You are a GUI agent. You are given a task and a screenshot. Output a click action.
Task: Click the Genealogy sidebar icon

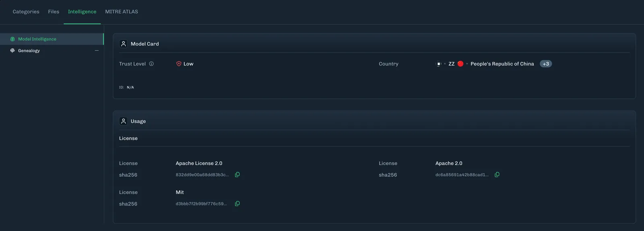(12, 51)
